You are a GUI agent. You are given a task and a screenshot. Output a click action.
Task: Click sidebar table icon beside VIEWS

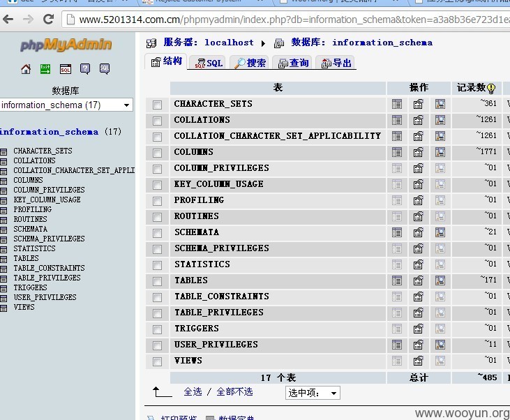(3, 308)
